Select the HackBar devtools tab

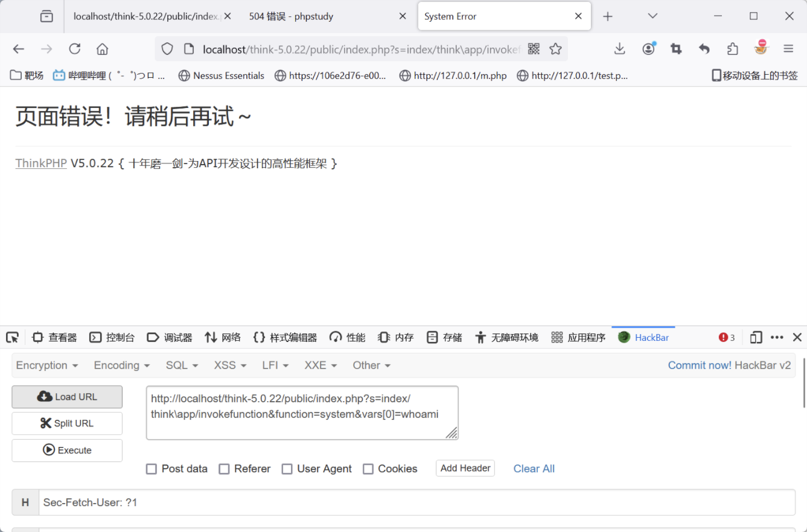[643, 337]
